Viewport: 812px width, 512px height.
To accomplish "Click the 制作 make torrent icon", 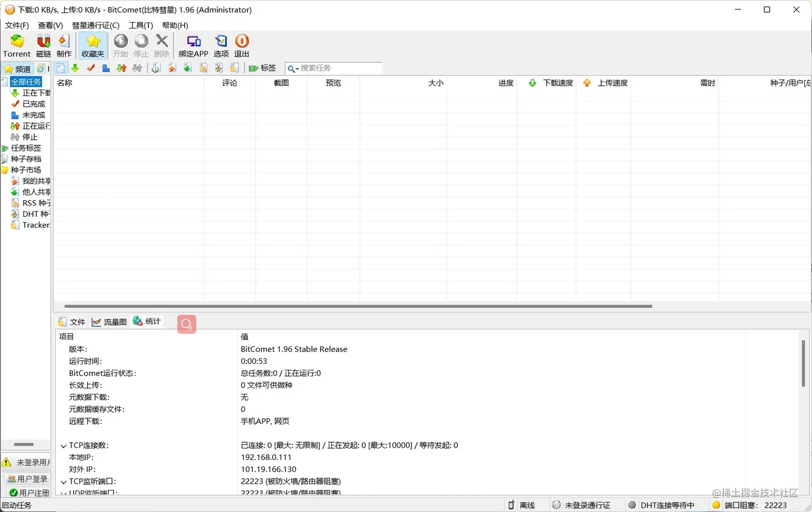I will [x=64, y=46].
